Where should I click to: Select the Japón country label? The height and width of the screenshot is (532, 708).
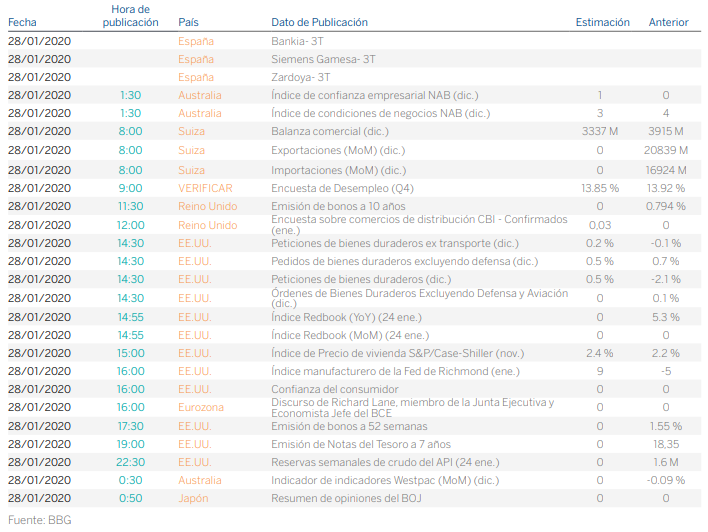click(x=193, y=498)
